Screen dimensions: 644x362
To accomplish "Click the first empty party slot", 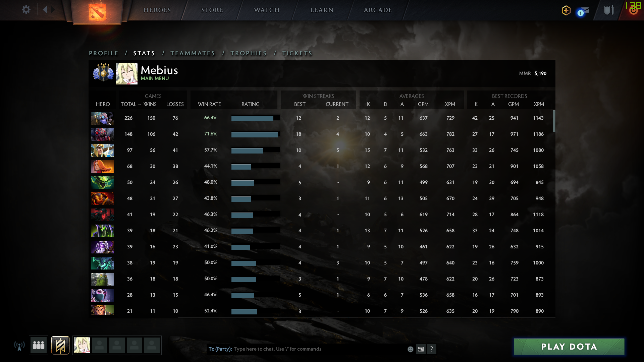I will coord(100,345).
